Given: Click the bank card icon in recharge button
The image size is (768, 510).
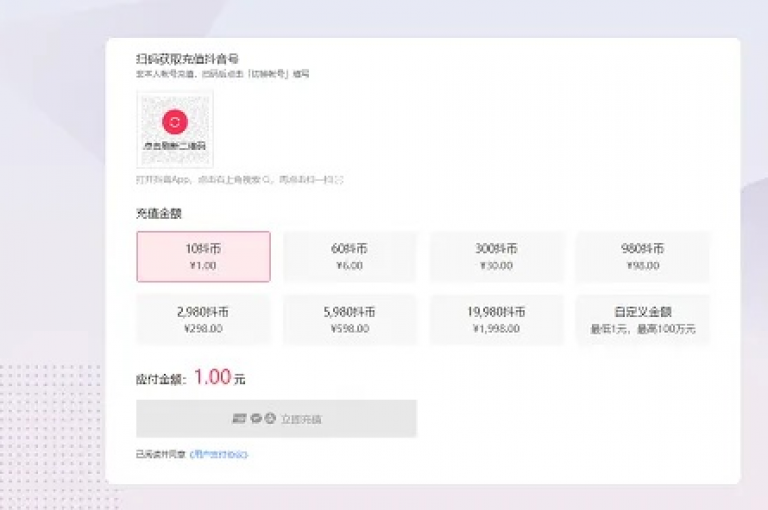Looking at the screenshot, I should click(x=239, y=418).
